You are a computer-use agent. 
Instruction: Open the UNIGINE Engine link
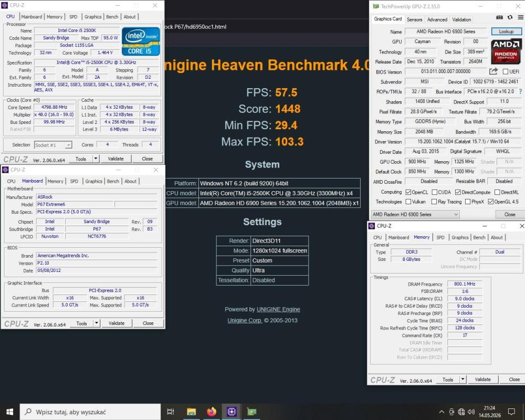[x=278, y=309]
